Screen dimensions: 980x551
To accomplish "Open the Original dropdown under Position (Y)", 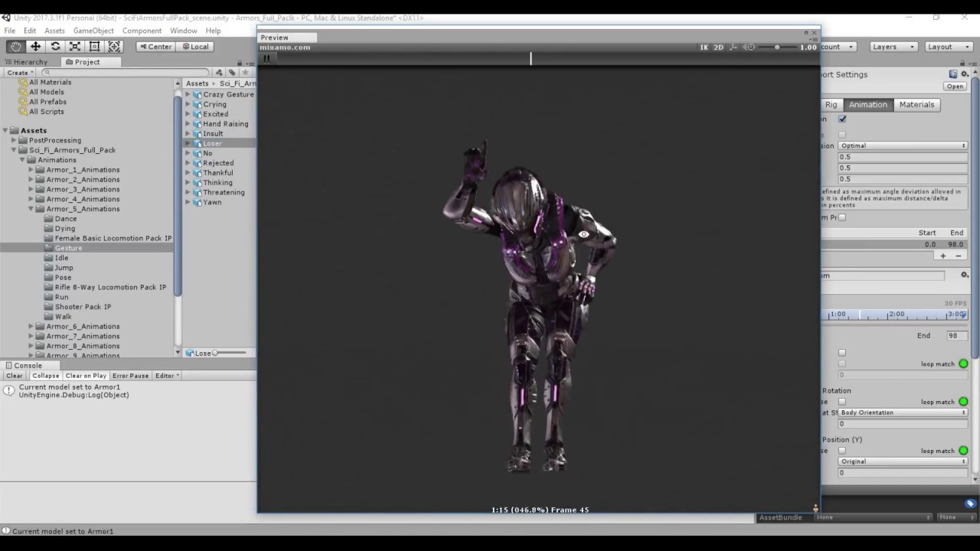I will (x=903, y=461).
